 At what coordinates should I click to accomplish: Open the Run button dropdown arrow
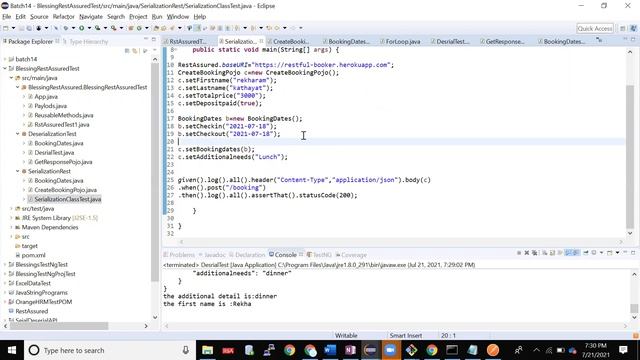click(x=89, y=28)
